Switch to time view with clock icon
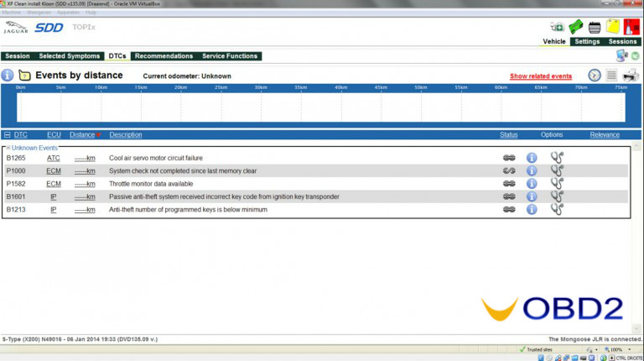Screen dimensions: 644x361 [595, 76]
